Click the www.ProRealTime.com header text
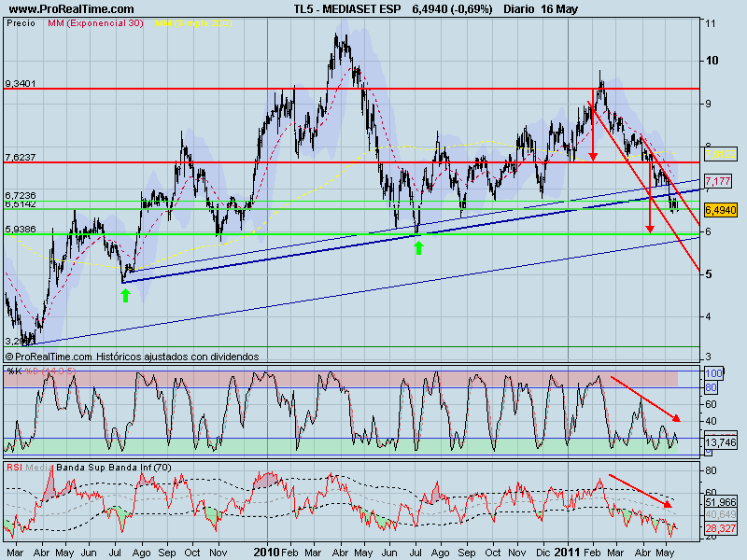The height and width of the screenshot is (560, 747). (x=72, y=9)
